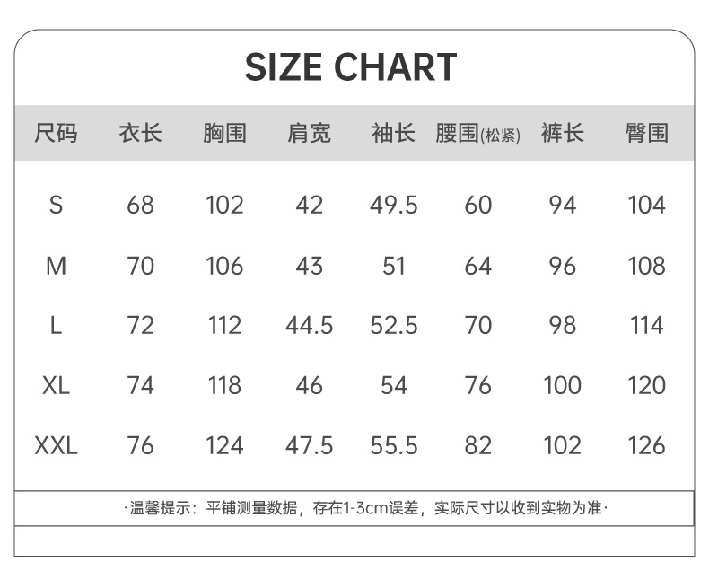
Task: Click the 温馨提示 measurement note text
Action: coord(364,508)
